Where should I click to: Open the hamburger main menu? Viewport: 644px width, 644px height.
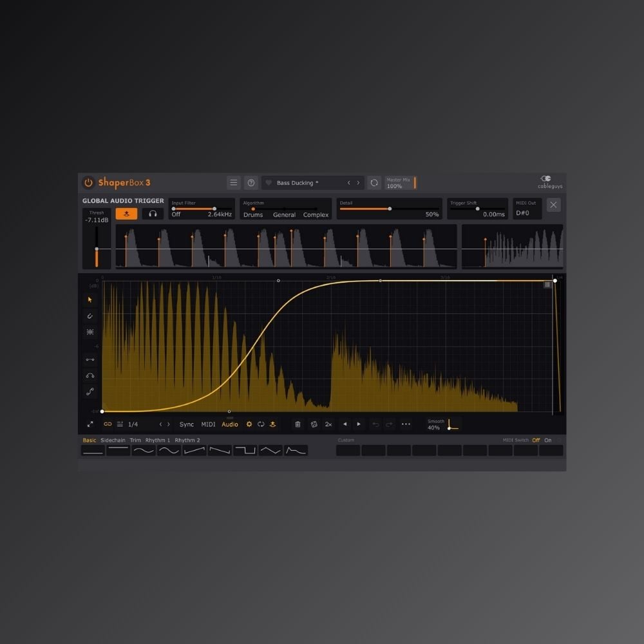pos(233,182)
